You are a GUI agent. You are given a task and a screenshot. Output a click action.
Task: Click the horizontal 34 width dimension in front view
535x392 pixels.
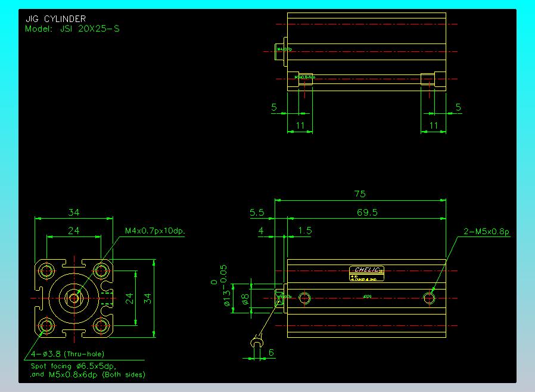pyautogui.click(x=74, y=213)
